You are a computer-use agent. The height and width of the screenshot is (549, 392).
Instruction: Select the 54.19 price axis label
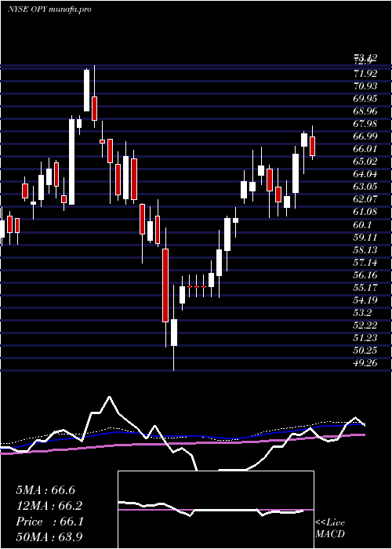pyautogui.click(x=365, y=300)
